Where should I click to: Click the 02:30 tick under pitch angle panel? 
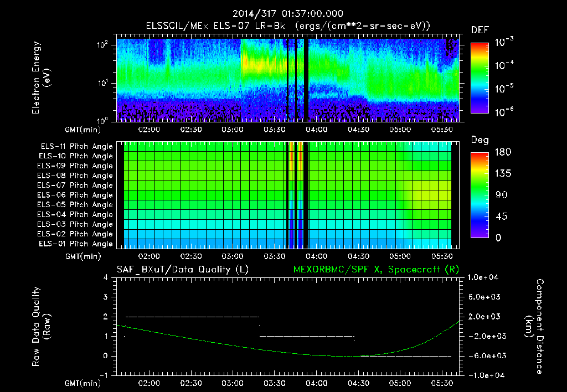tap(191, 256)
